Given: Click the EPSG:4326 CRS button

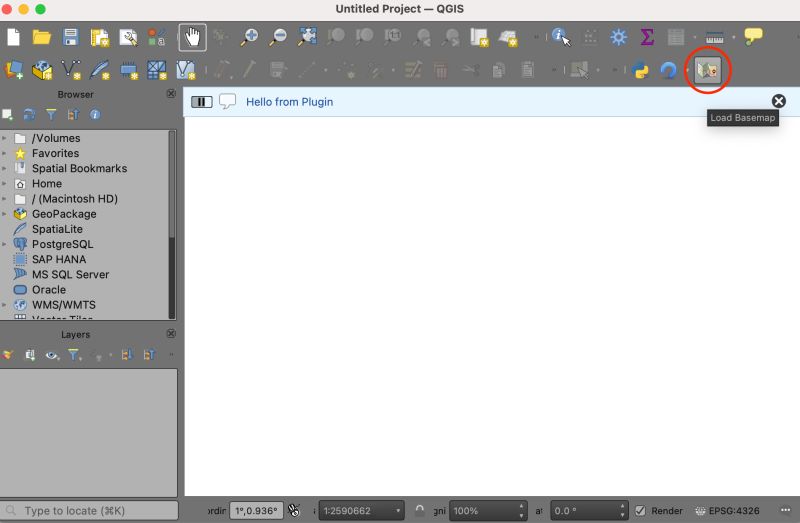Looking at the screenshot, I should tap(728, 511).
